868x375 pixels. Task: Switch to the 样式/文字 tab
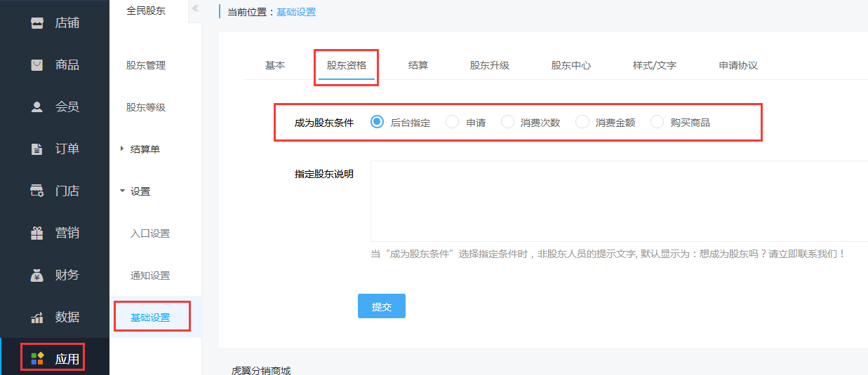pos(655,65)
